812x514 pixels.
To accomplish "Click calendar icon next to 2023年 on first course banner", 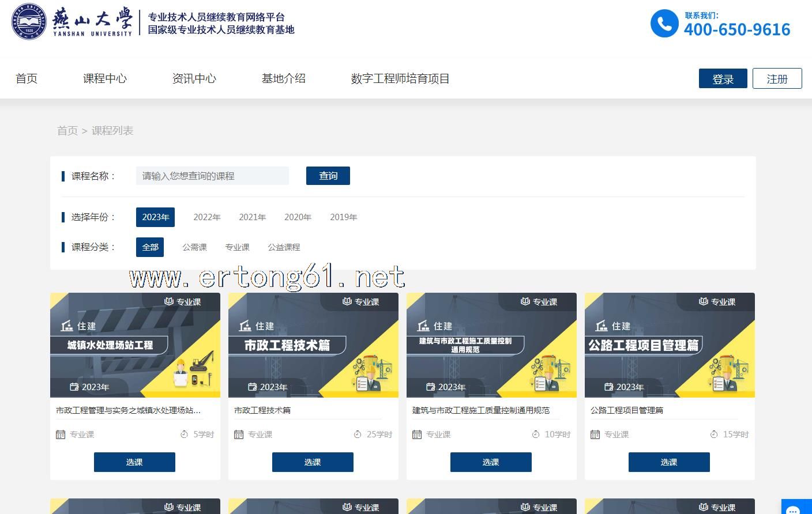I will click(x=74, y=387).
